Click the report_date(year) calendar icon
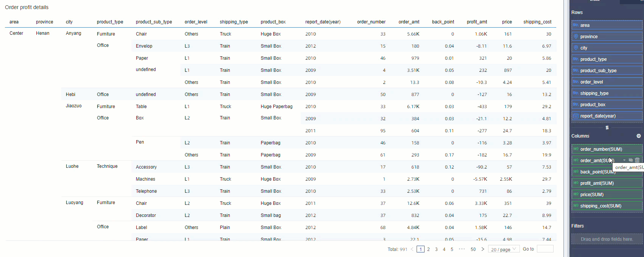 coord(576,116)
